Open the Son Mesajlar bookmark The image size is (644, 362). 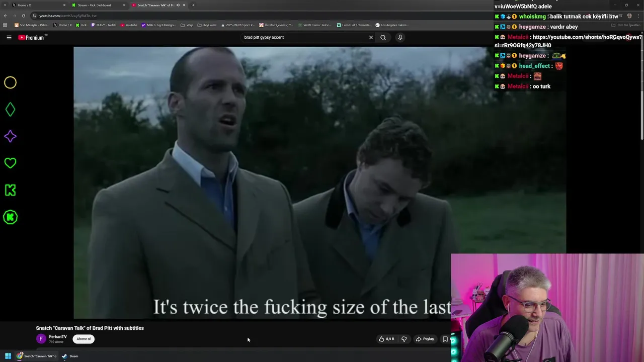32,25
